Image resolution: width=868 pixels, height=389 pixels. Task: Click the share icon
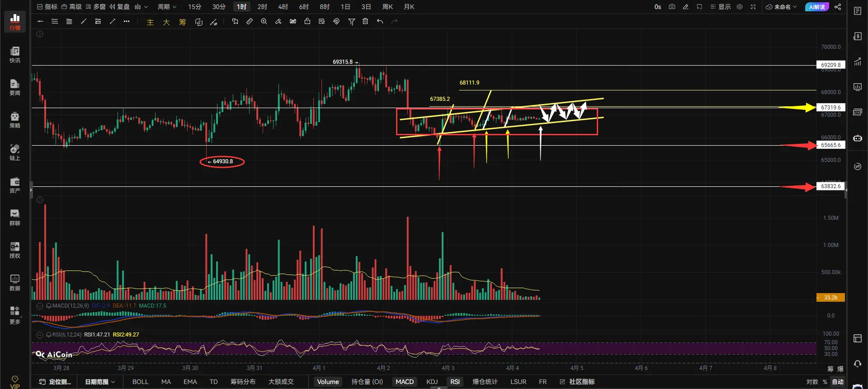coord(838,7)
